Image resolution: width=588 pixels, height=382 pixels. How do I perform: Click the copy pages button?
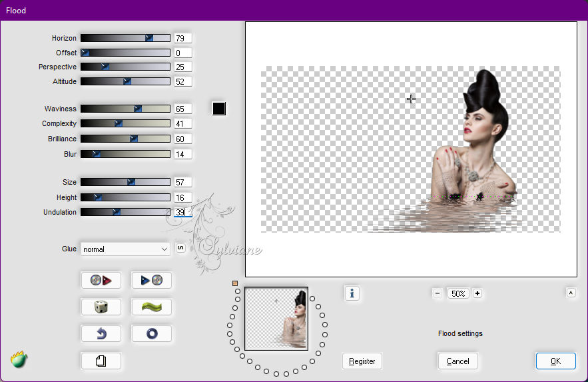point(101,361)
